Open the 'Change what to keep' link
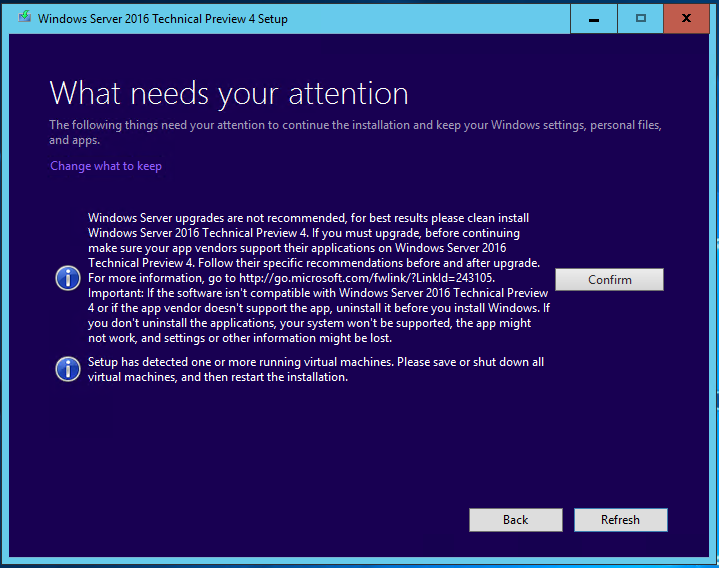The image size is (719, 568). pos(106,166)
